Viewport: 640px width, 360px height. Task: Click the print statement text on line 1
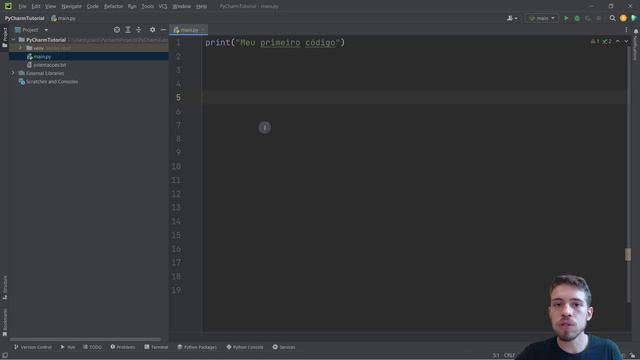click(x=275, y=42)
